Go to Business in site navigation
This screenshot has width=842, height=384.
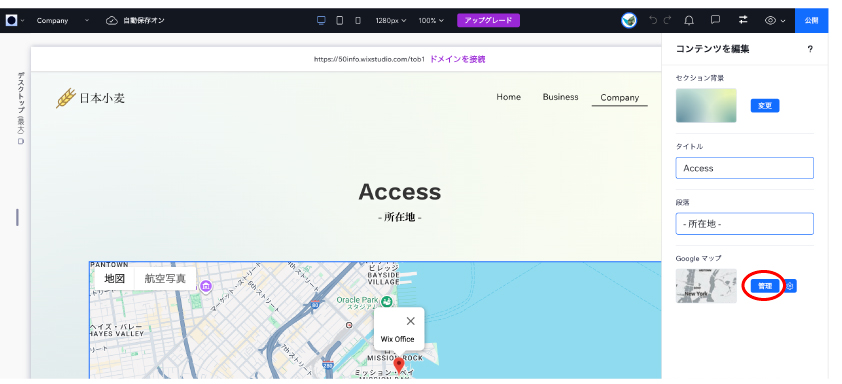click(x=561, y=97)
